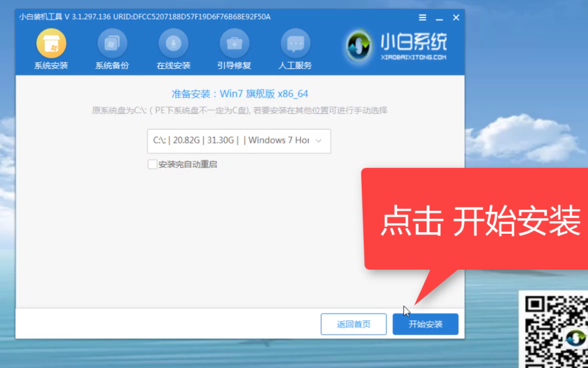Viewport: 588px width, 368px height.
Task: Click the 人工服务 chat support icon
Action: click(295, 44)
